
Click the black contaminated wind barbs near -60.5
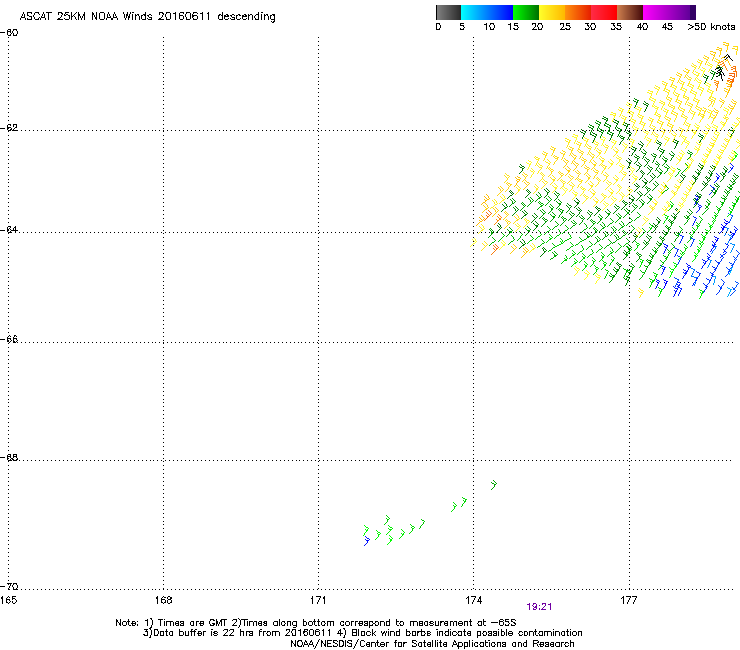click(x=722, y=67)
